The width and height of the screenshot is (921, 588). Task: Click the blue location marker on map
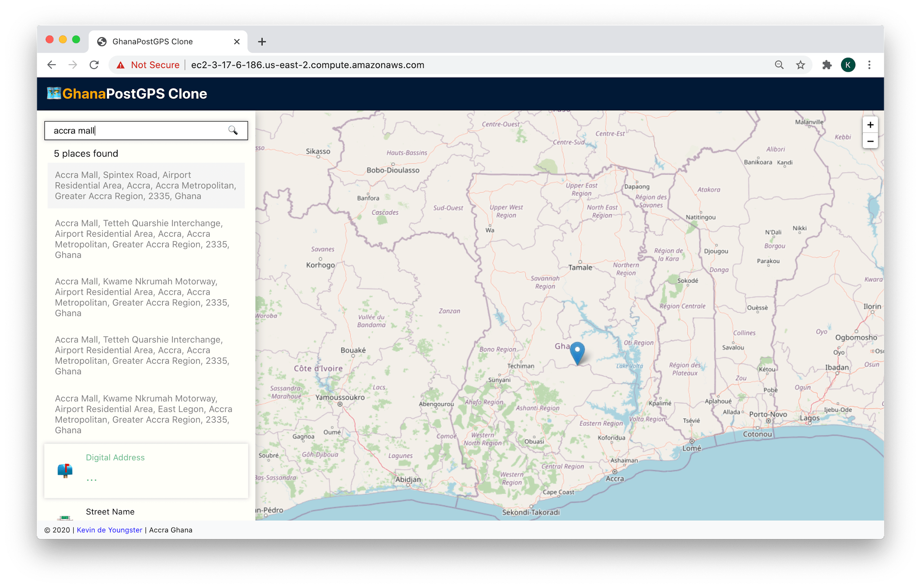[x=577, y=353]
